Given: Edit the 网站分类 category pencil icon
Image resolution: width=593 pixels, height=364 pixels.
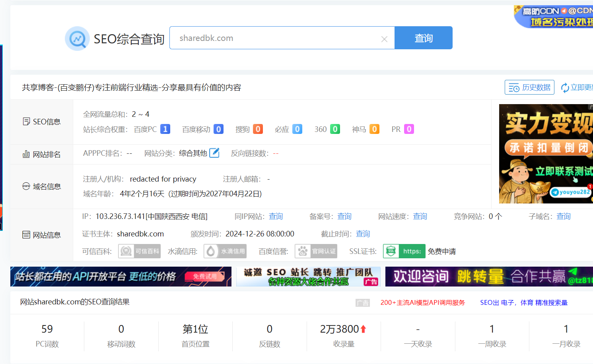Looking at the screenshot, I should pos(214,153).
